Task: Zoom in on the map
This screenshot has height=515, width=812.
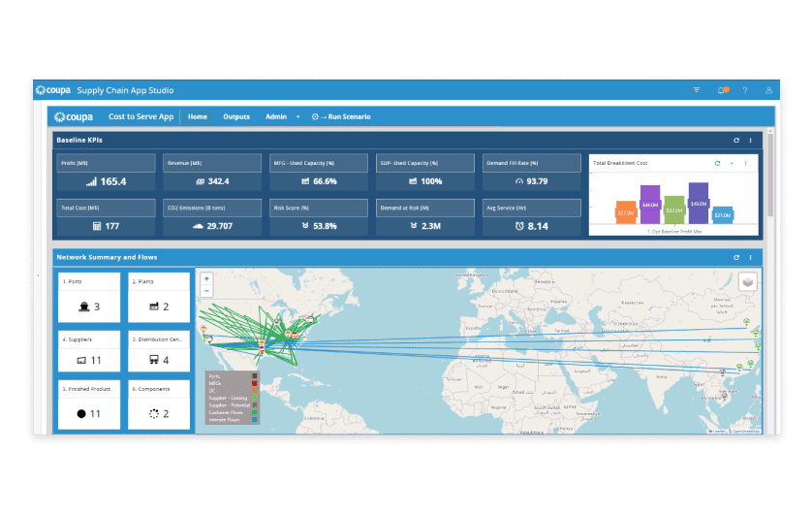Action: [206, 278]
